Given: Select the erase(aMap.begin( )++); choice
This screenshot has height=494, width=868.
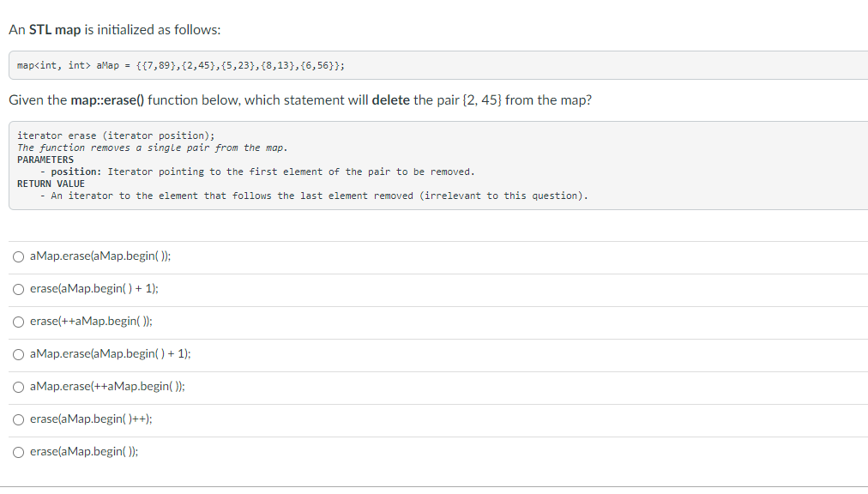Looking at the screenshot, I should [18, 419].
